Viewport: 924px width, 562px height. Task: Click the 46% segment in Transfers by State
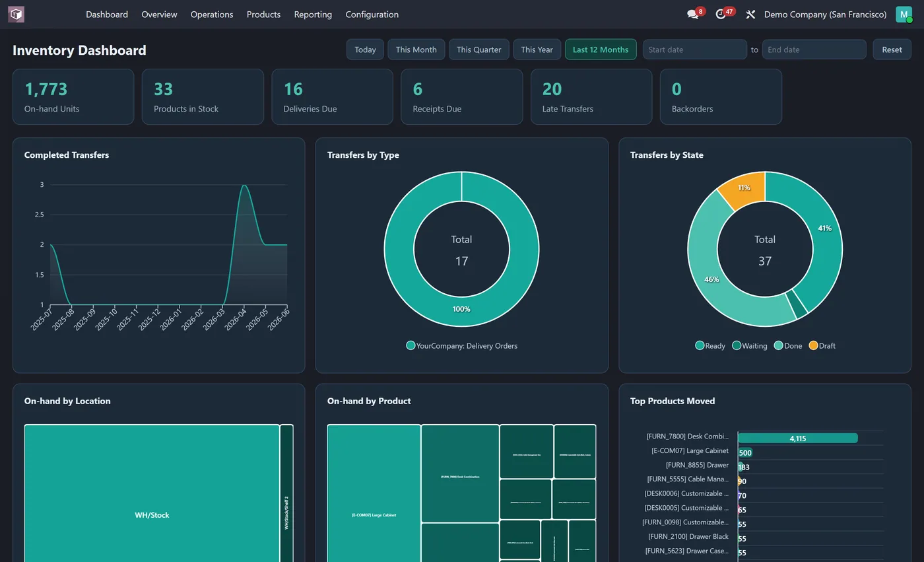point(711,279)
